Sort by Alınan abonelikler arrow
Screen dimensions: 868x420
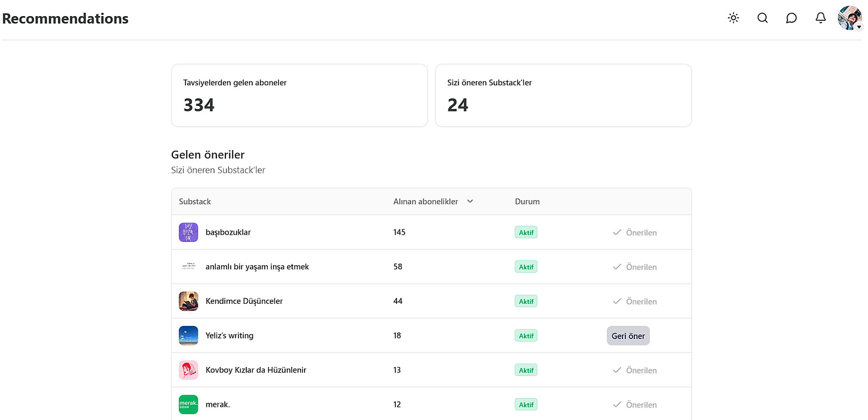[x=470, y=201]
